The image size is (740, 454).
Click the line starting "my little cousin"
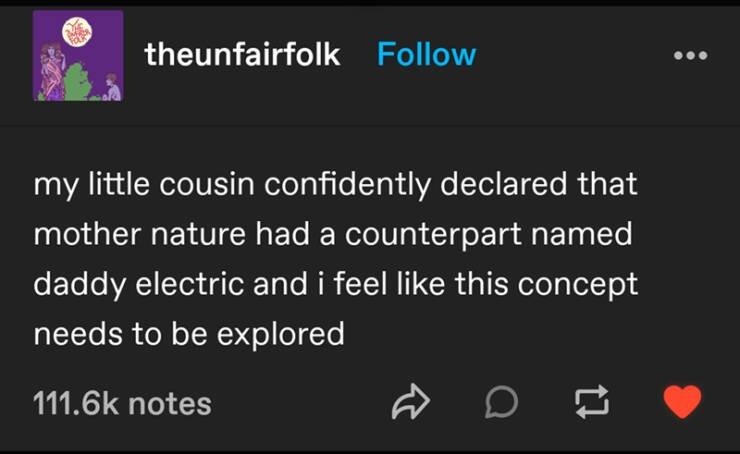335,186
